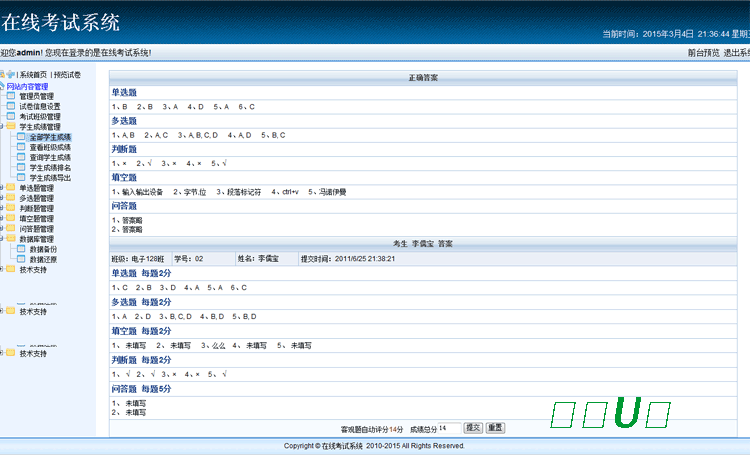Click the page icon beside 管理员管理

pos(11,96)
